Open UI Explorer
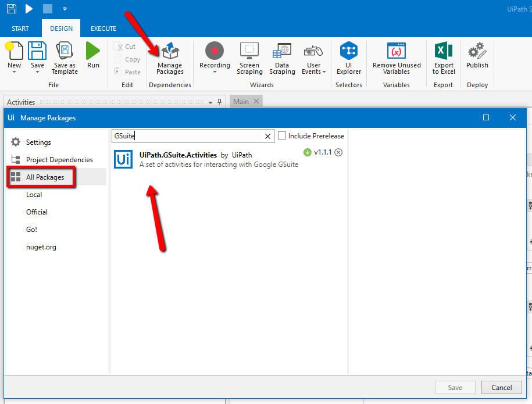Screen dimensions: 532x404 349,59
